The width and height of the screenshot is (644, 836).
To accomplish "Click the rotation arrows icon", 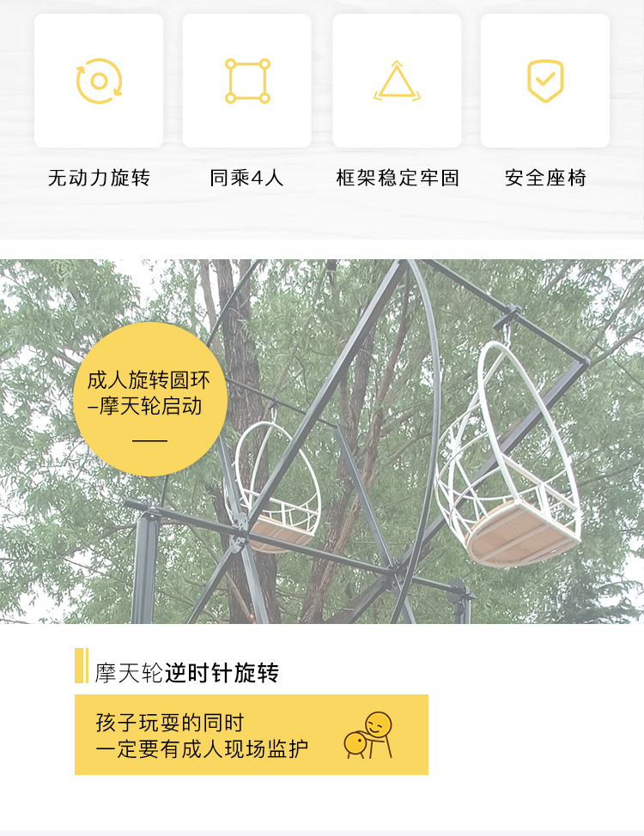I will 99,81.
